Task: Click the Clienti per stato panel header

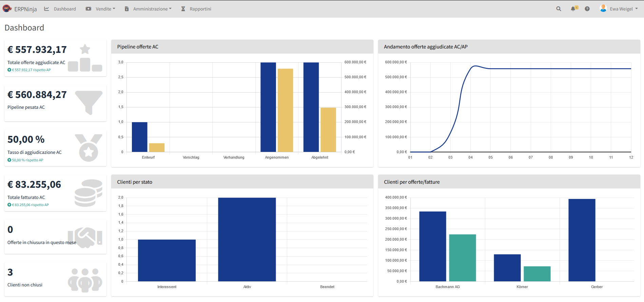Action: pos(242,182)
